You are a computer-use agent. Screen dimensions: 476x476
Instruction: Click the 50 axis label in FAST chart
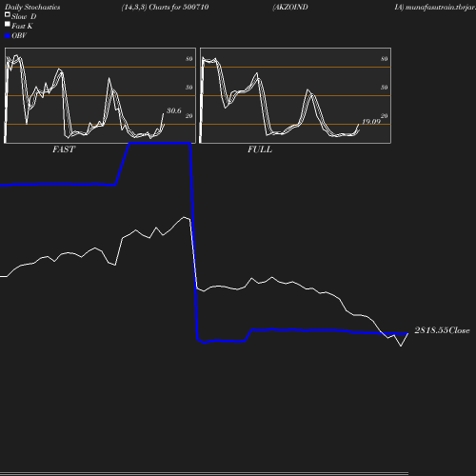coord(189,88)
